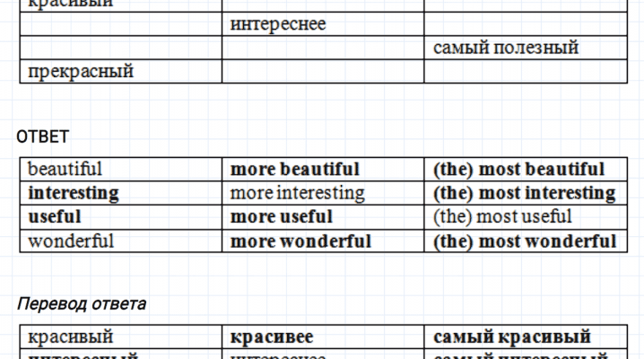Select the bold "красивее" cell
This screenshot has height=359, width=644.
point(274,337)
